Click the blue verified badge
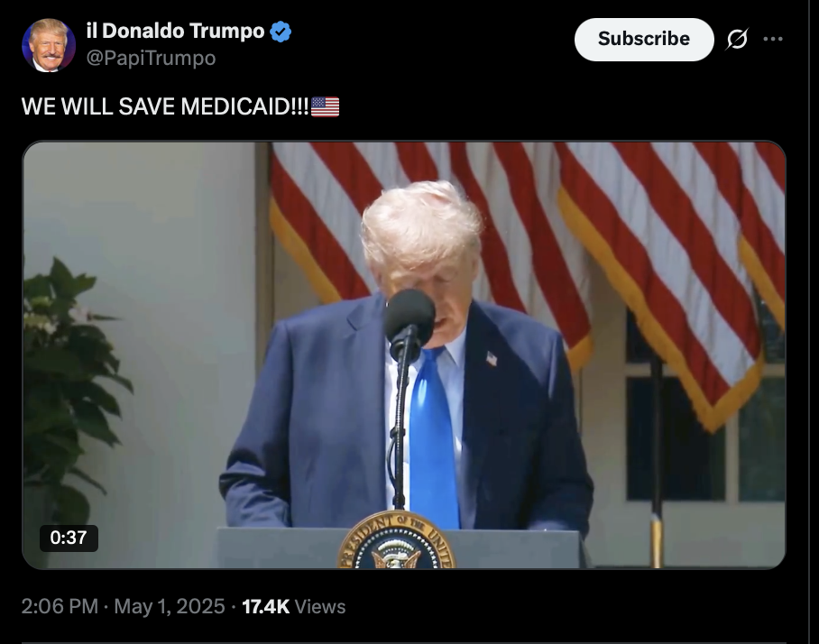The width and height of the screenshot is (819, 644). click(281, 32)
